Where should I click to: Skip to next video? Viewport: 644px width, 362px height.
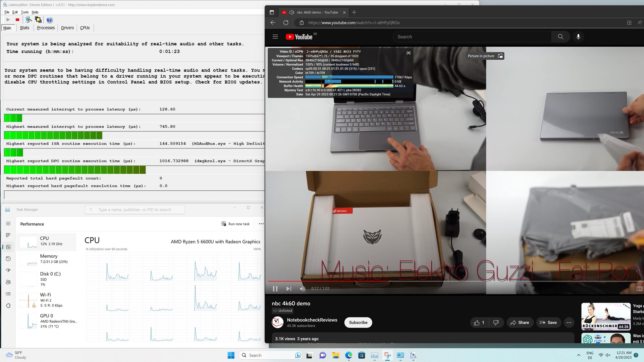289,289
